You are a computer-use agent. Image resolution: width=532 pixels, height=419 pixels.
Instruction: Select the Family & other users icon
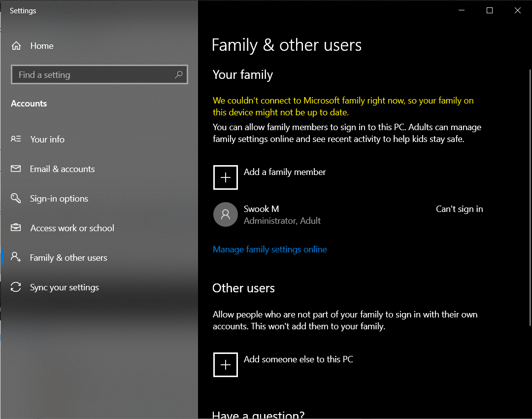(x=15, y=257)
